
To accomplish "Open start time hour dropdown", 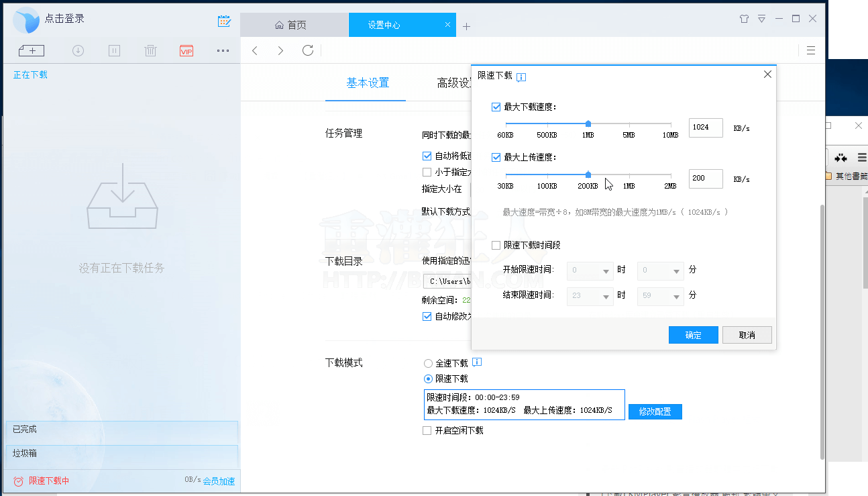I will coord(590,270).
